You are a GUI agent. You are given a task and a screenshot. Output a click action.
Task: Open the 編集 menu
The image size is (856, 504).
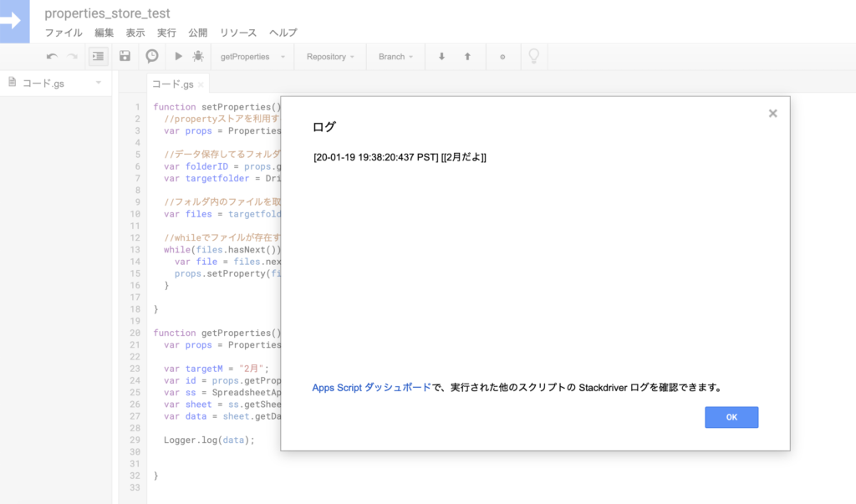pos(104,33)
